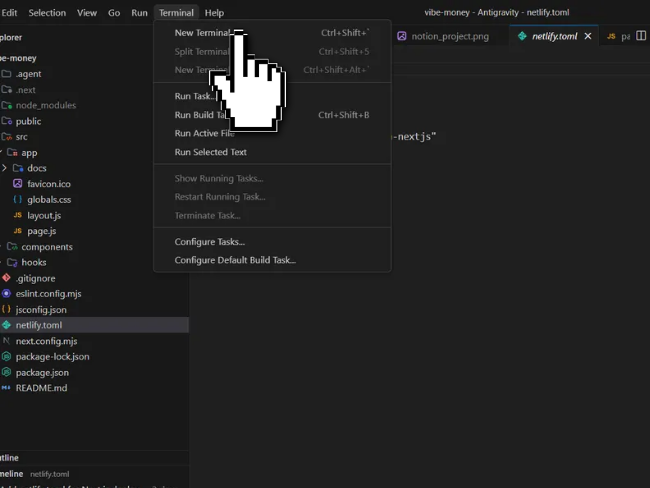Collapse the vibe-money project root header
650x488 pixels.
(x=94, y=58)
